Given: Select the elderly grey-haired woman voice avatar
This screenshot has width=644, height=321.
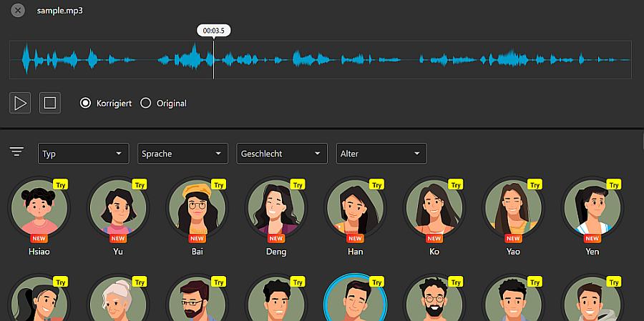Looking at the screenshot, I should (117, 304).
